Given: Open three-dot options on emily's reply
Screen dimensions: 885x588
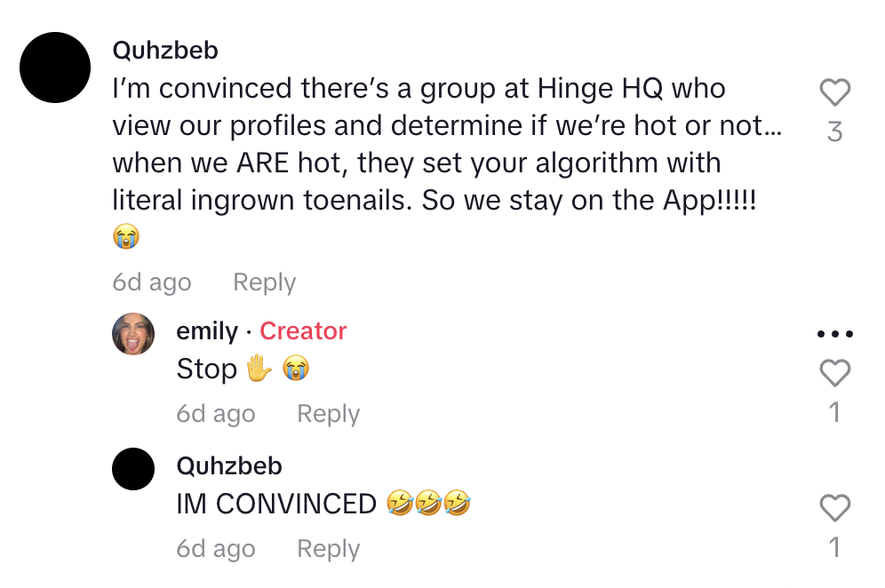Looking at the screenshot, I should pos(834,334).
